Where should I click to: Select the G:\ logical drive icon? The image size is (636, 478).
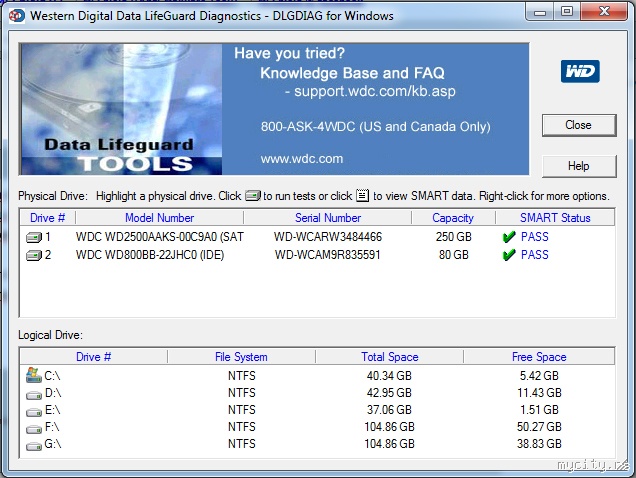[x=34, y=446]
